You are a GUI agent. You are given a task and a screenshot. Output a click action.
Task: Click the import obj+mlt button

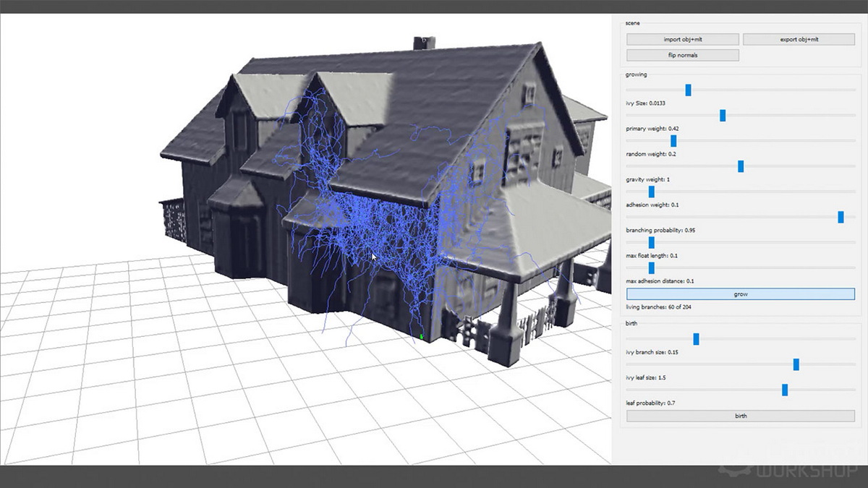pyautogui.click(x=683, y=39)
